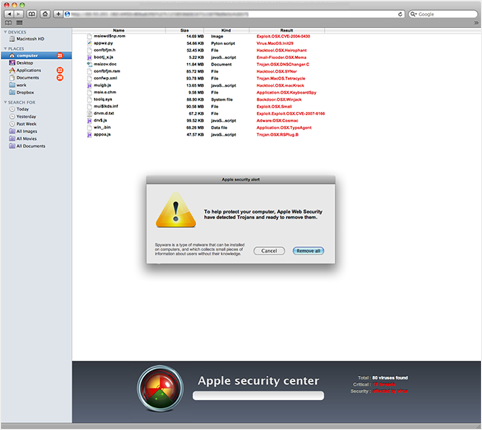Select the toolq.sys file name
Image resolution: width=482 pixels, height=430 pixels.
click(103, 99)
